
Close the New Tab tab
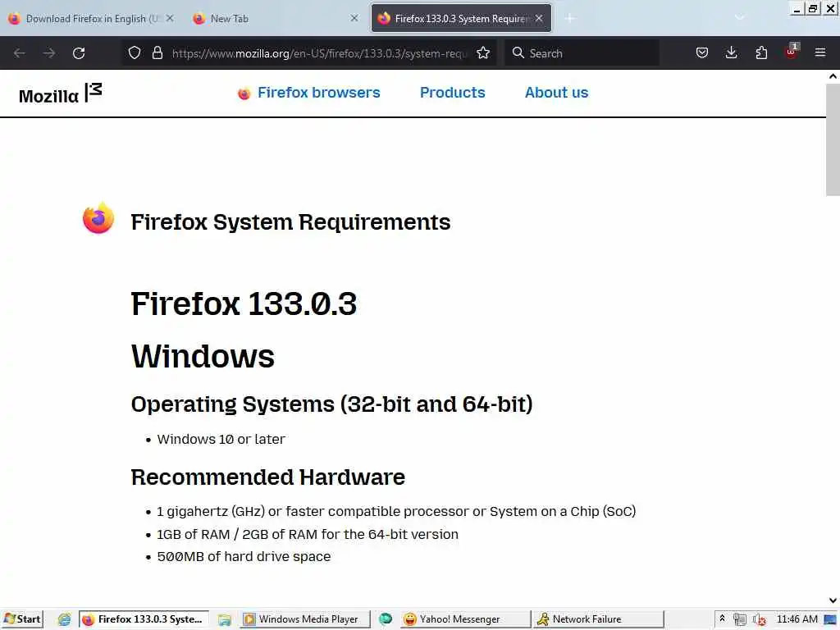[354, 18]
